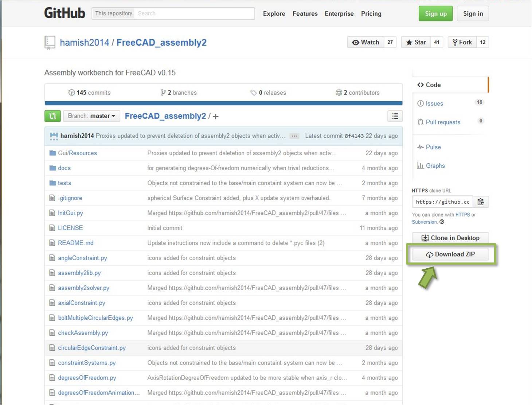The height and width of the screenshot is (405, 532).
Task: Open Pricing in the top navigation
Action: [371, 13]
